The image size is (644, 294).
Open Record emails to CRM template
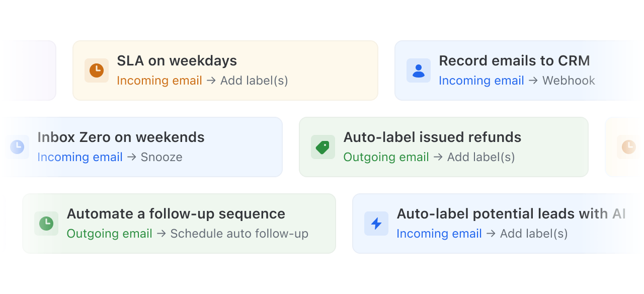click(x=514, y=61)
